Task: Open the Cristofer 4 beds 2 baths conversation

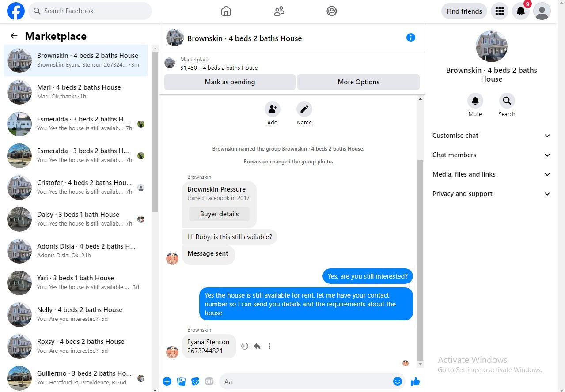Action: pos(76,188)
